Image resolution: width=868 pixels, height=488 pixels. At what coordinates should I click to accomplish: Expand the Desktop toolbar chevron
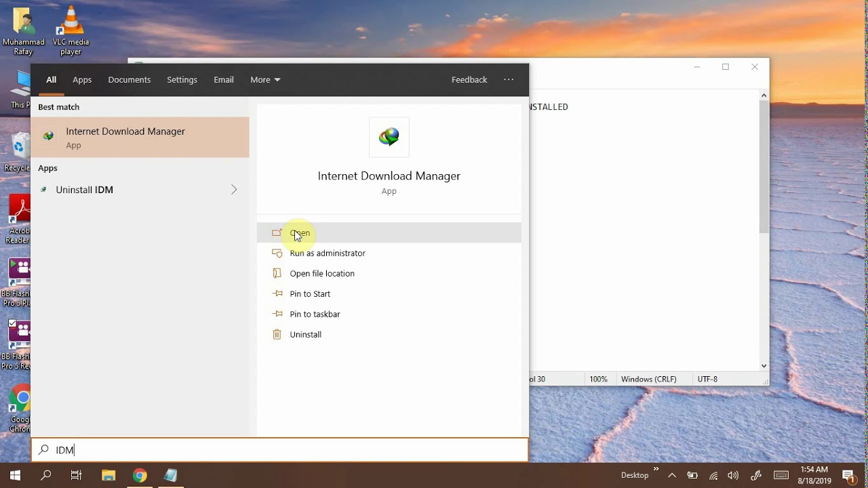(x=656, y=468)
